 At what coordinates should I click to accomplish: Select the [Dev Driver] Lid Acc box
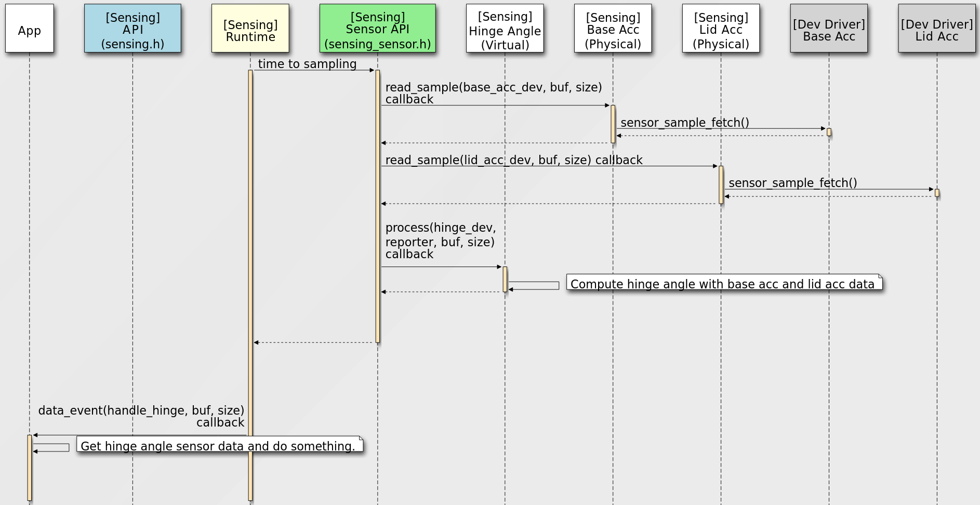click(936, 29)
